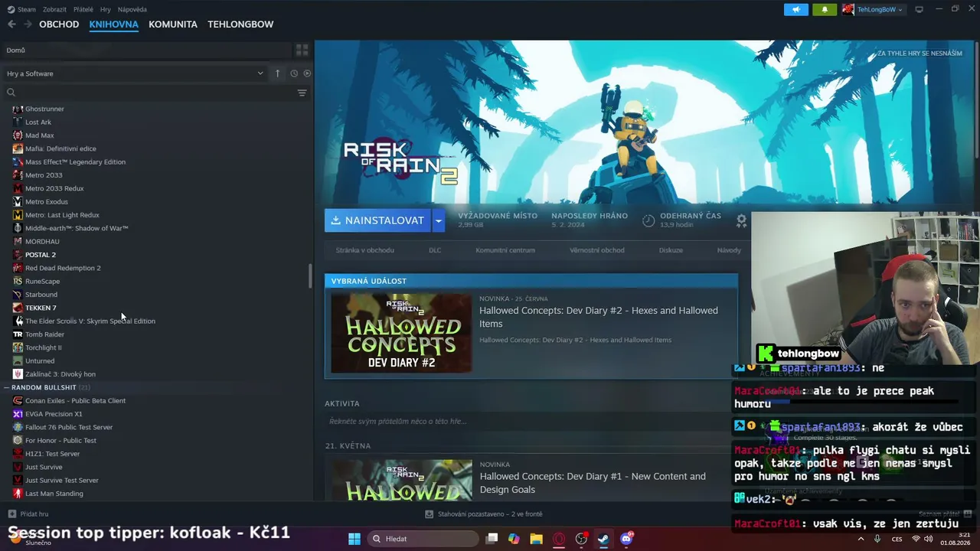Open Discord from the taskbar
Viewport: 980px width, 551px height.
pos(626,539)
